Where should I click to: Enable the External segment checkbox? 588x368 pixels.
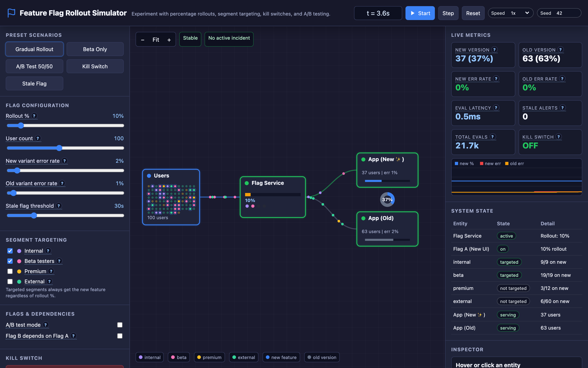pyautogui.click(x=10, y=281)
